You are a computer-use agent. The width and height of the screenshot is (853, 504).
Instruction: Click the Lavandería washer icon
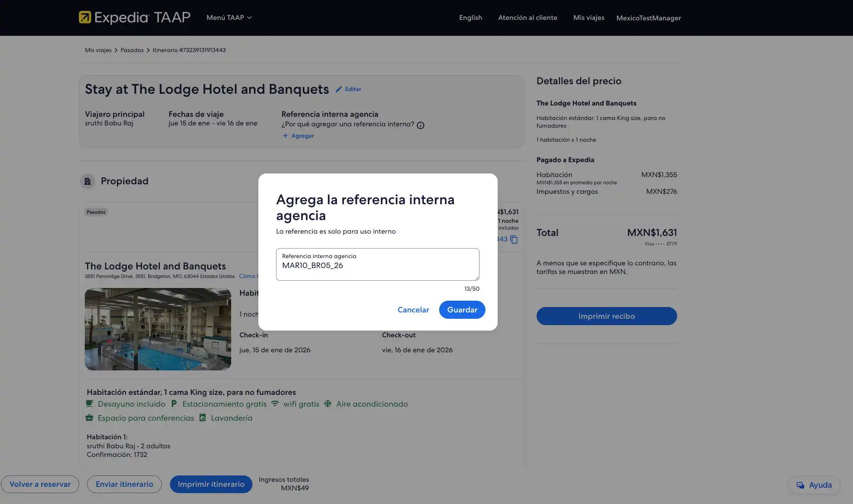click(203, 418)
